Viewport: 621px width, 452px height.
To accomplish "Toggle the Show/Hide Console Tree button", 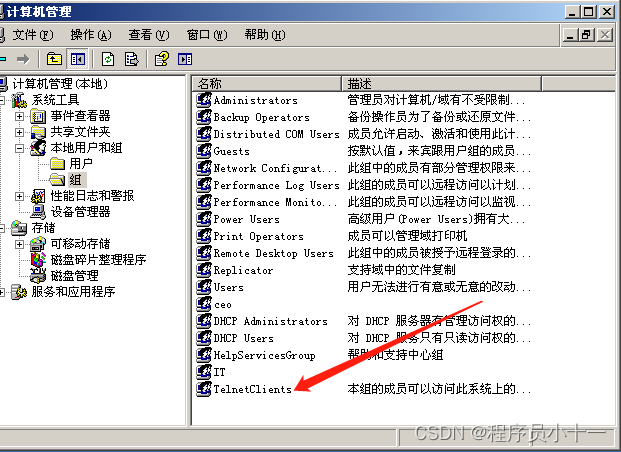I will click(78, 59).
